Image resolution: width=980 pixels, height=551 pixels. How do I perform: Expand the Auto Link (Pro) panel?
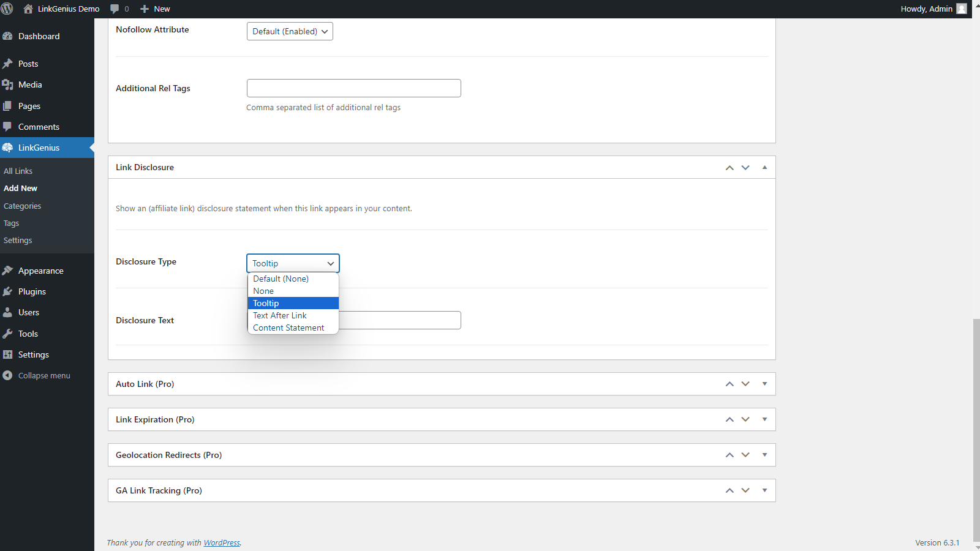[x=764, y=384]
